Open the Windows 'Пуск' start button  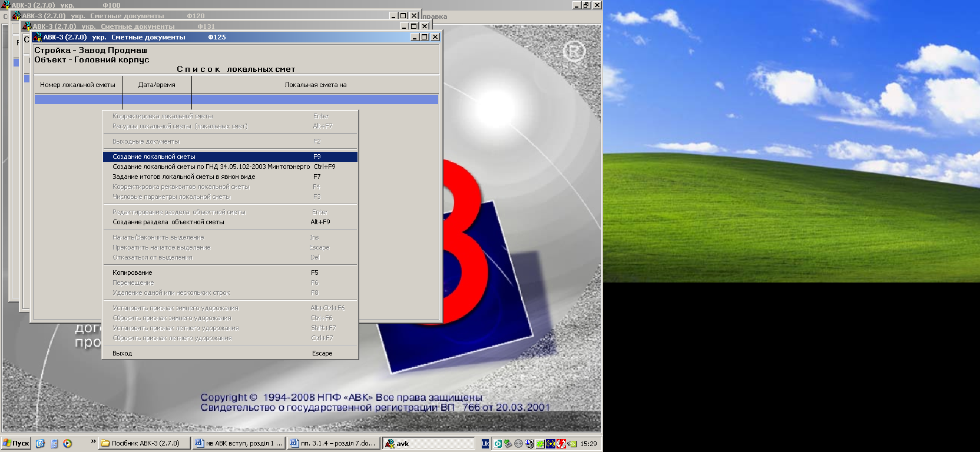tap(16, 443)
